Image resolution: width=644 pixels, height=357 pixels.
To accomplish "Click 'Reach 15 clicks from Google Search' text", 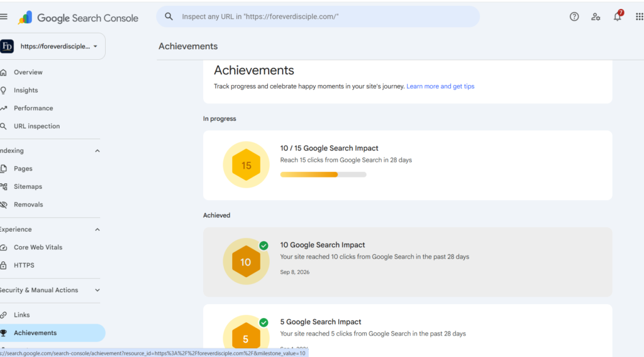I will [346, 160].
